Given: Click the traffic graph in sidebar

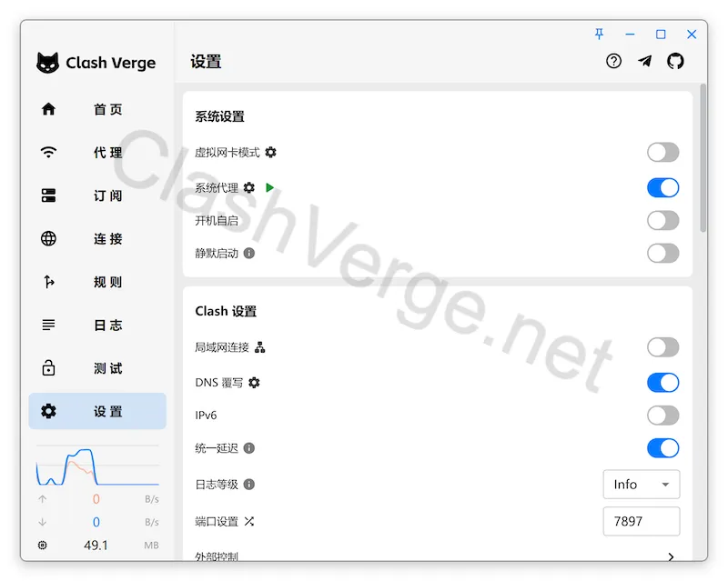Looking at the screenshot, I should (97, 466).
